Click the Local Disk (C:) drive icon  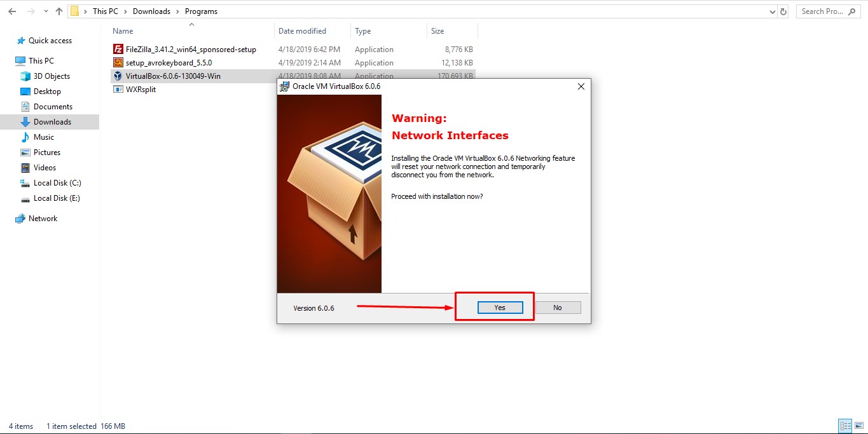(25, 183)
